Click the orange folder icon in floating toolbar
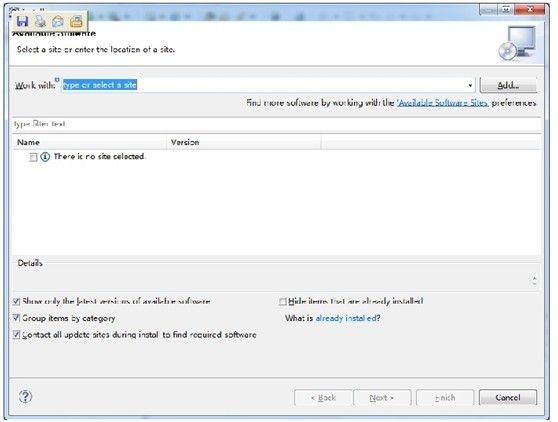This screenshot has height=422, width=558. click(76, 22)
